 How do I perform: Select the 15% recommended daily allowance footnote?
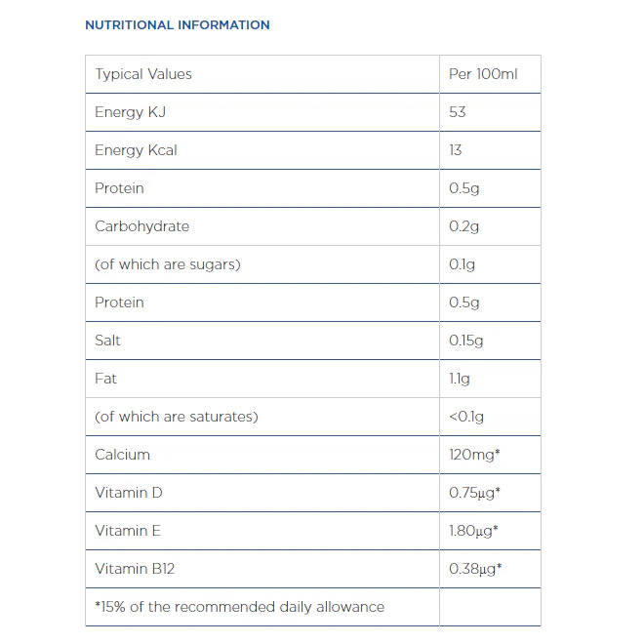239,607
